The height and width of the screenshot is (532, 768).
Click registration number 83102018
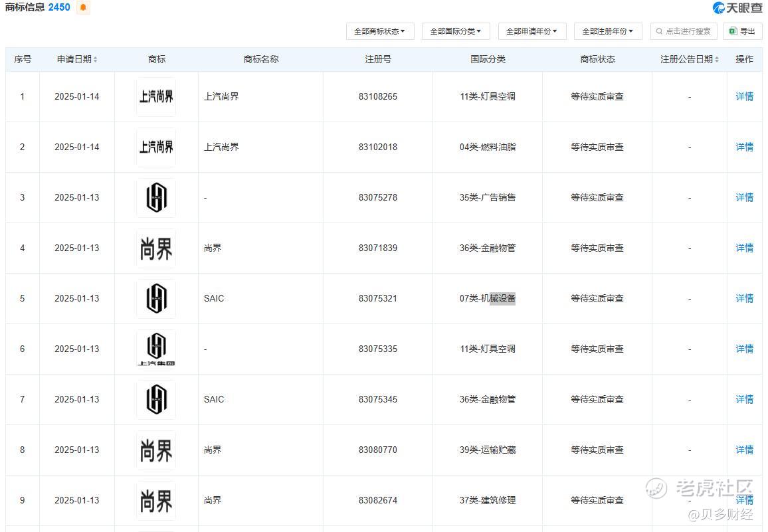click(378, 147)
